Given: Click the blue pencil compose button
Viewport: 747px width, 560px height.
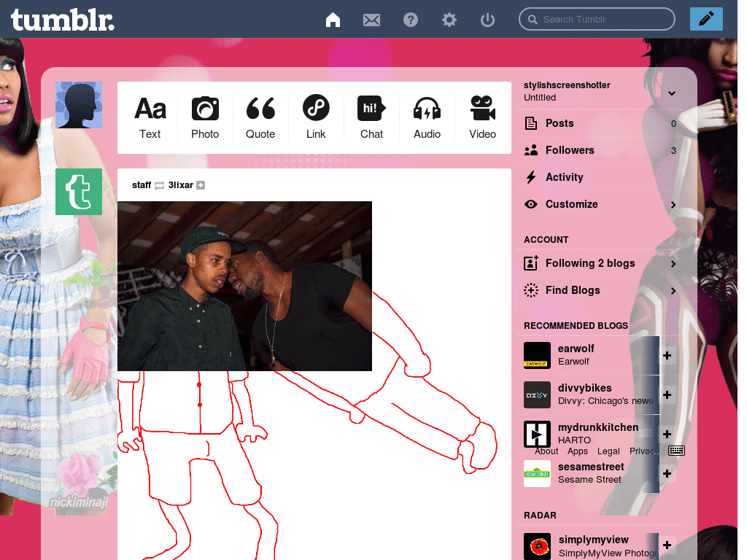Looking at the screenshot, I should coord(706,19).
